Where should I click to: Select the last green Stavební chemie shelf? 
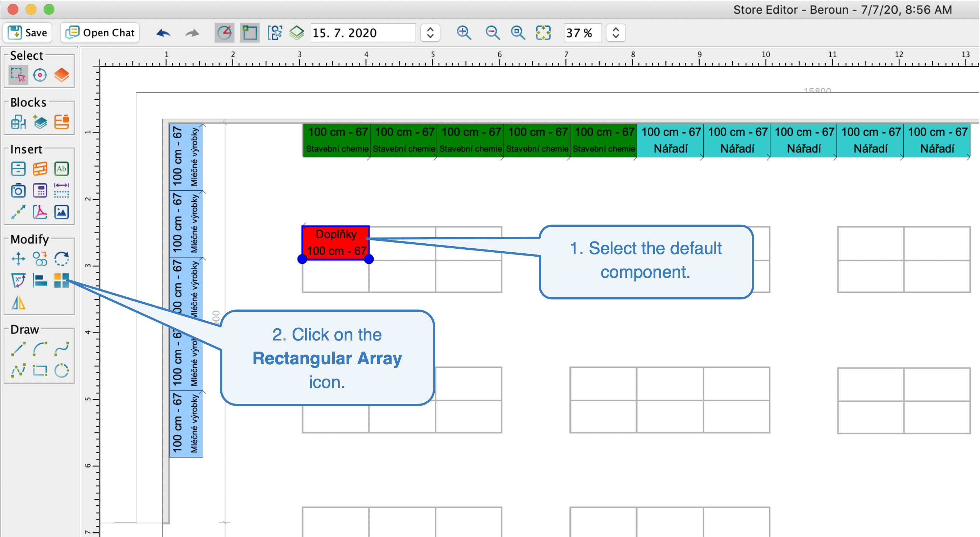point(604,140)
